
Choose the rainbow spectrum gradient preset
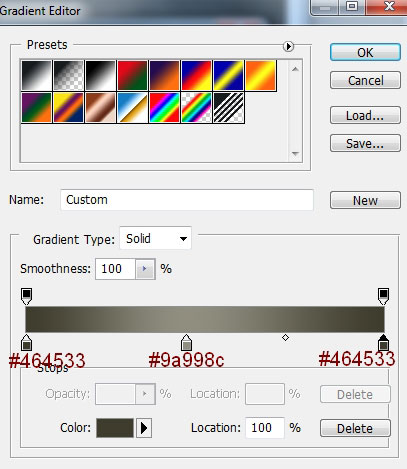(x=164, y=108)
